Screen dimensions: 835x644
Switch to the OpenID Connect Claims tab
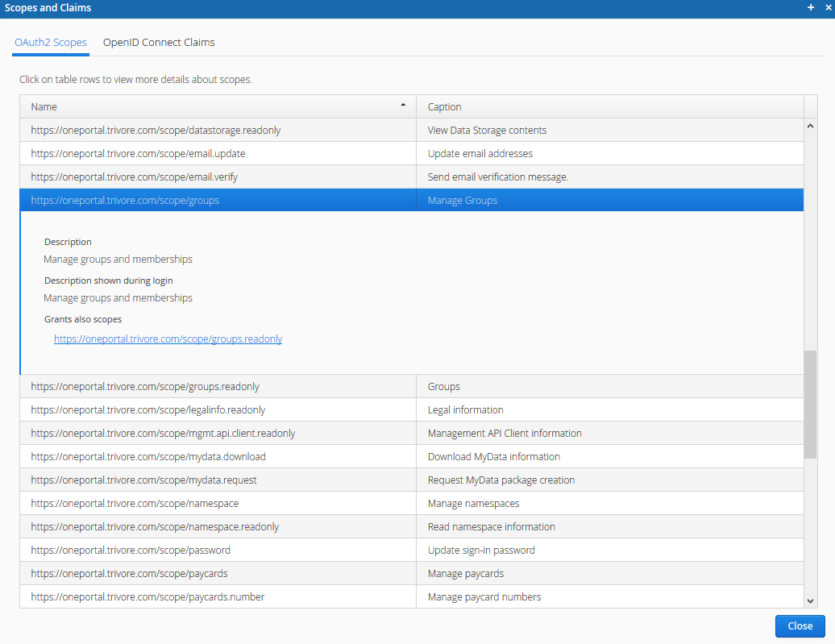pos(159,43)
